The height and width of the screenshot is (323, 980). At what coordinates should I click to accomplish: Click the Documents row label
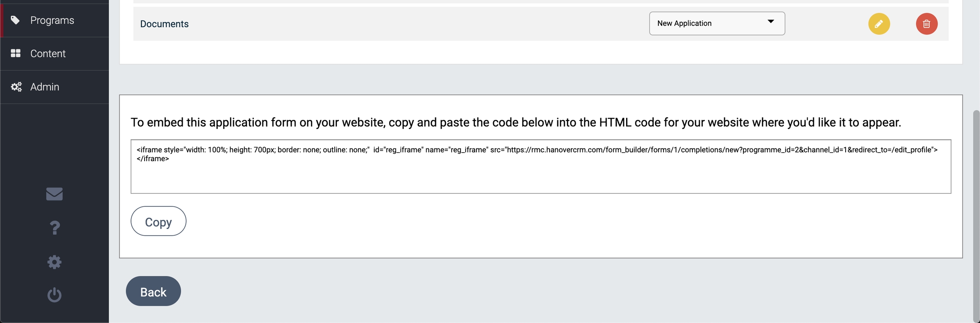pos(164,24)
